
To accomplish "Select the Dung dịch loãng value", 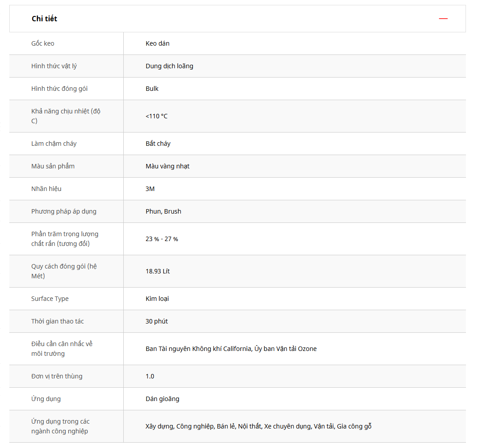I will tap(169, 66).
